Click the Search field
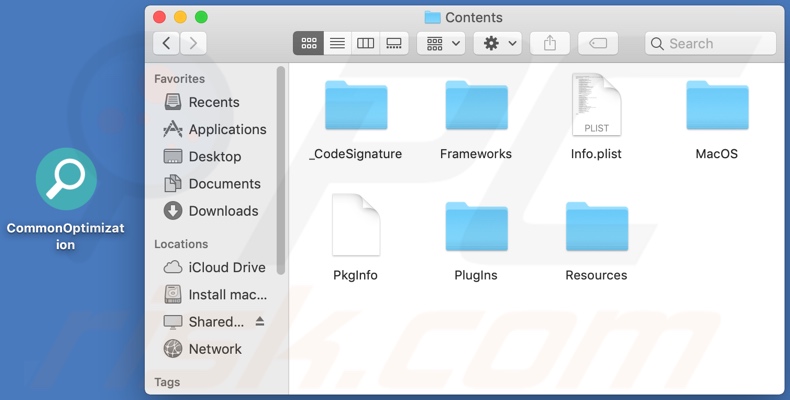 pyautogui.click(x=710, y=43)
